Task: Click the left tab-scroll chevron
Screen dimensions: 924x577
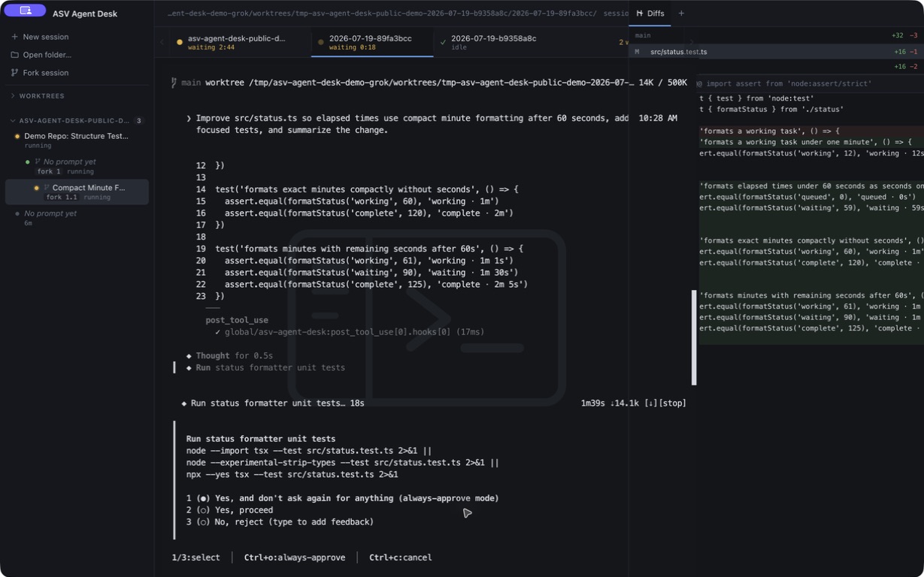Action: coord(162,43)
